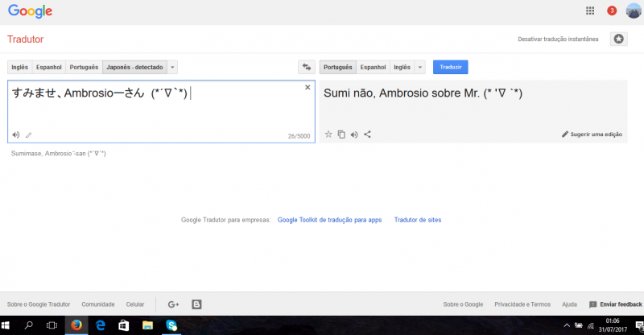Open the taskbar clock showing 01:06
The image size is (644, 335).
(613, 325)
